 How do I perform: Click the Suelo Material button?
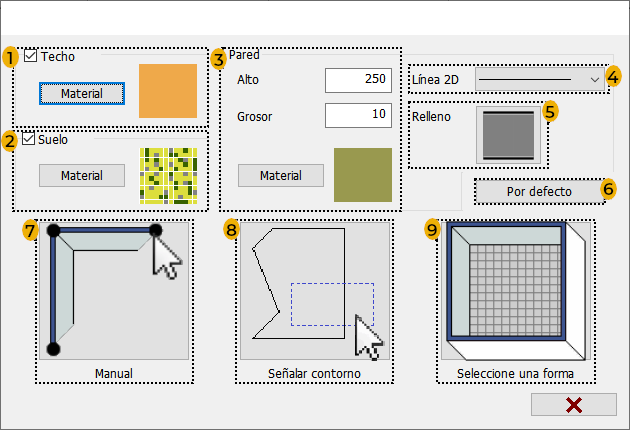[82, 175]
